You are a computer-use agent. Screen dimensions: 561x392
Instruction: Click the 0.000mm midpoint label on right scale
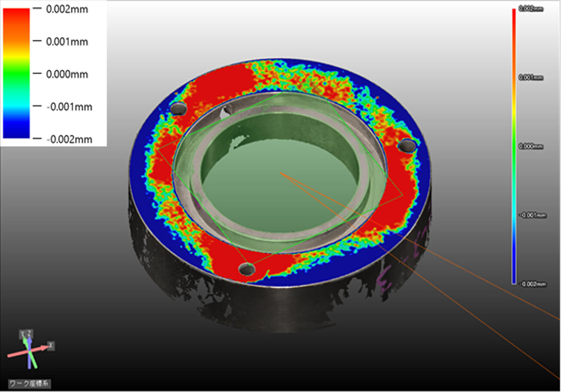click(531, 147)
